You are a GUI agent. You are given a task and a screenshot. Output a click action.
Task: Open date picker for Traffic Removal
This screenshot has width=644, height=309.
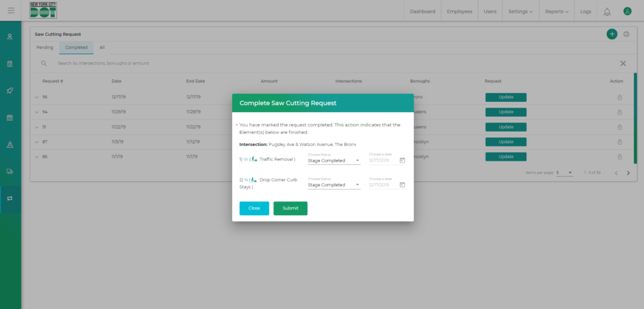click(402, 160)
